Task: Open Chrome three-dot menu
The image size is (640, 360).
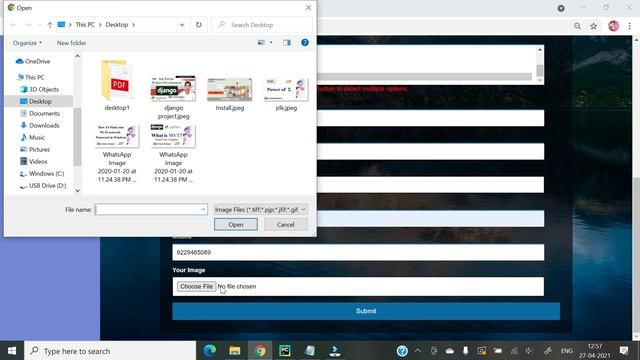Action: (629, 26)
